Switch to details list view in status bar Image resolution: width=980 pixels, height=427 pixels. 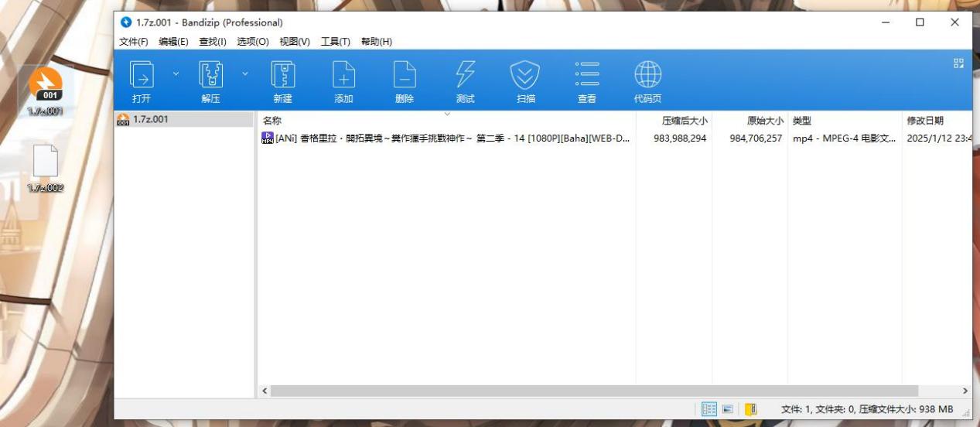coord(709,409)
